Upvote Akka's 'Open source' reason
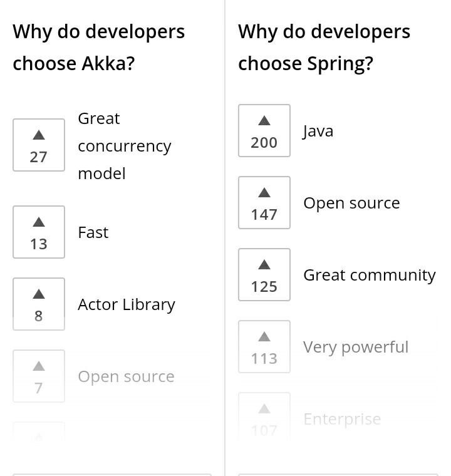This screenshot has height=476, width=451. point(39,376)
